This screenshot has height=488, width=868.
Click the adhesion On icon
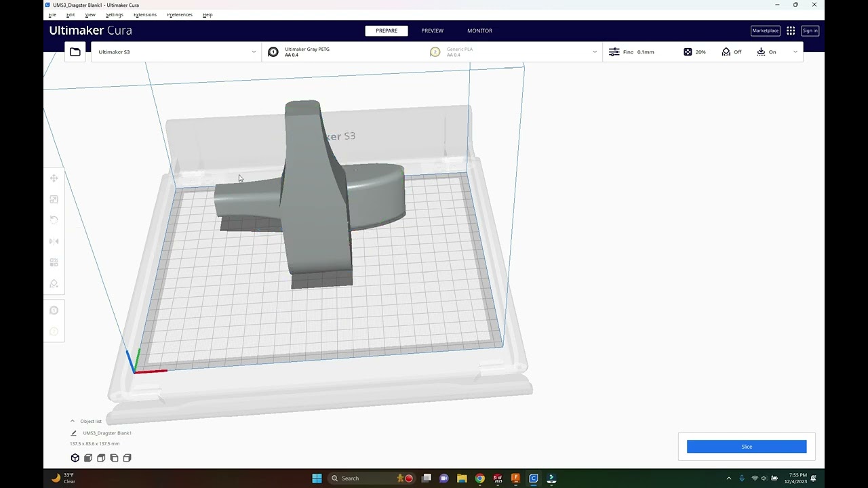[761, 52]
